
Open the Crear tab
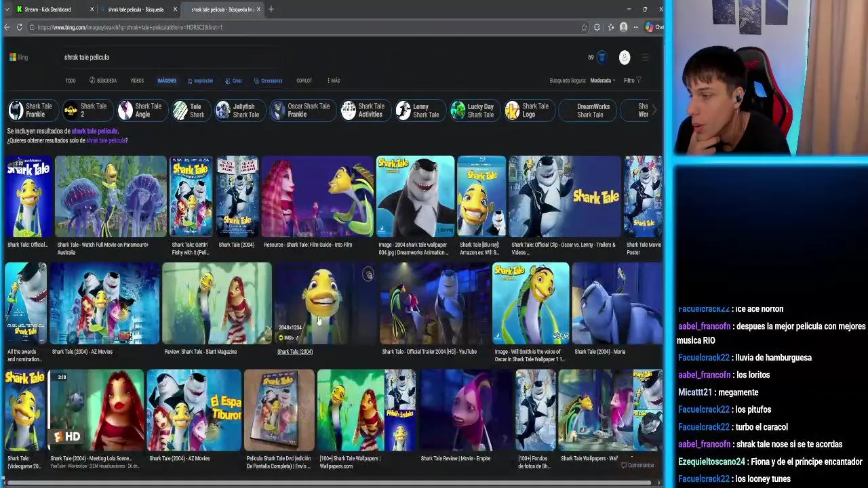pyautogui.click(x=233, y=81)
